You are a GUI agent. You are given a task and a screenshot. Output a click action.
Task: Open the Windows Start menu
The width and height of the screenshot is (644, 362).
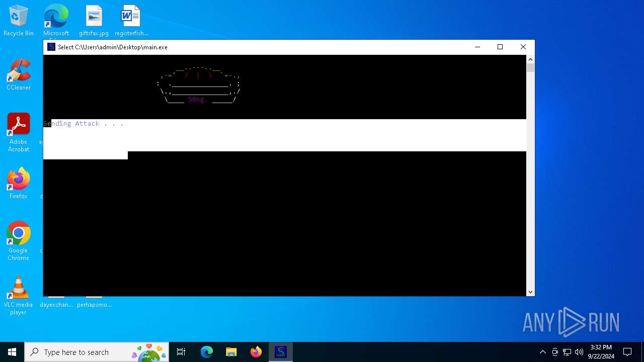12,352
